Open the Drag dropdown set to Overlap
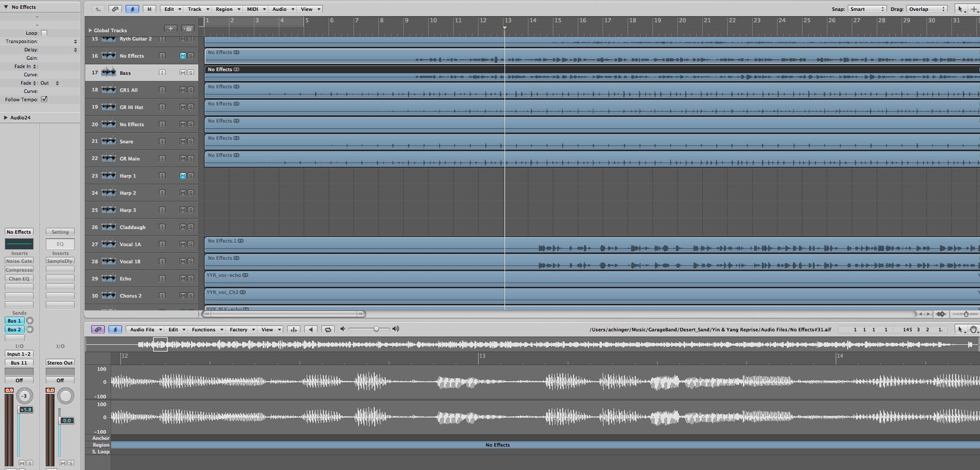Image resolution: width=980 pixels, height=470 pixels. coord(927,9)
